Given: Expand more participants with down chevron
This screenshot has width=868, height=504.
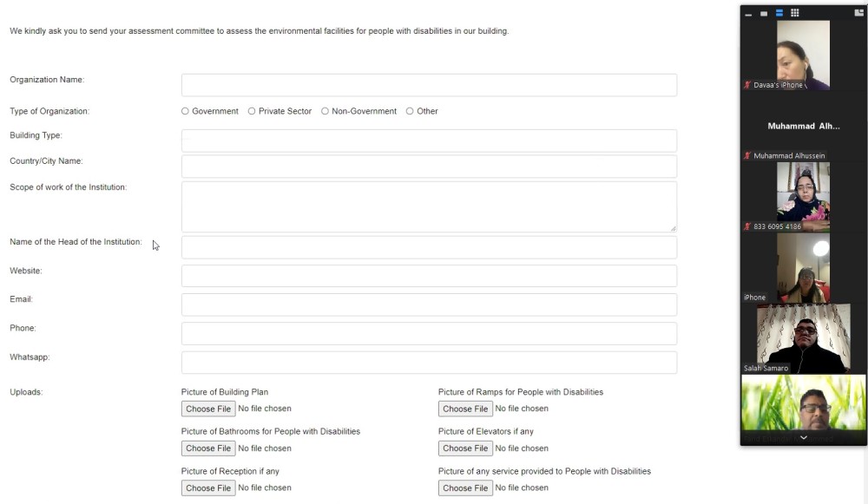Looking at the screenshot, I should (x=804, y=437).
